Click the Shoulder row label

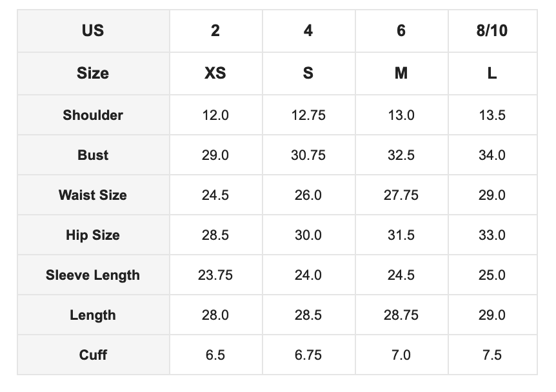click(x=93, y=115)
